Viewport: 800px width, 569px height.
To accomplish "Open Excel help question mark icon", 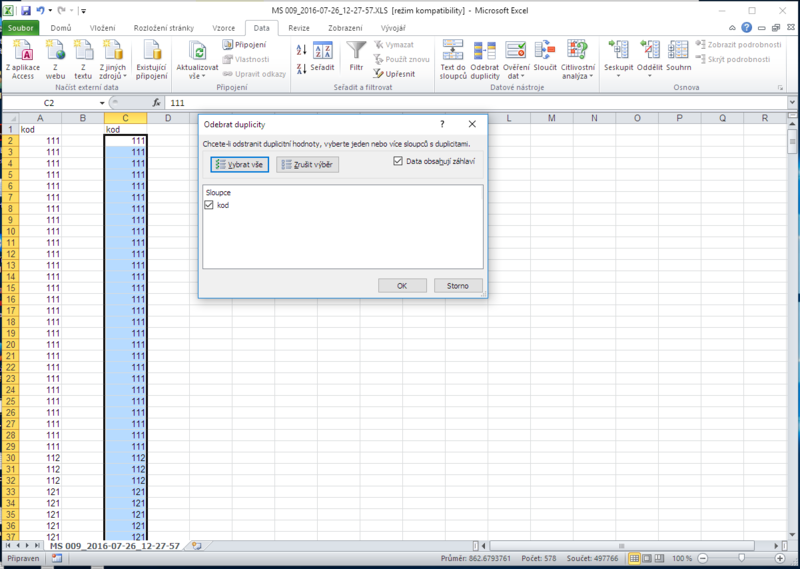I will (x=746, y=28).
